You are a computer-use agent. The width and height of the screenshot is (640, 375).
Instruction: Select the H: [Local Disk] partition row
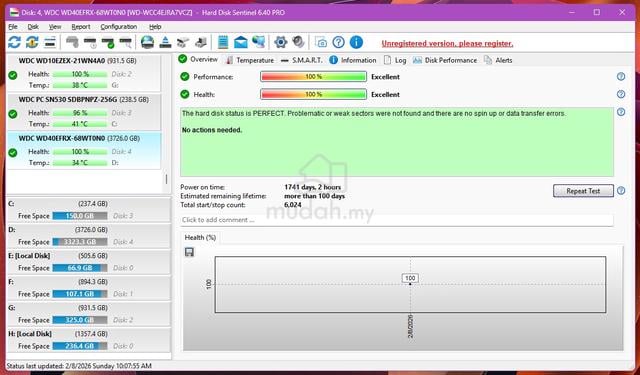[89, 340]
